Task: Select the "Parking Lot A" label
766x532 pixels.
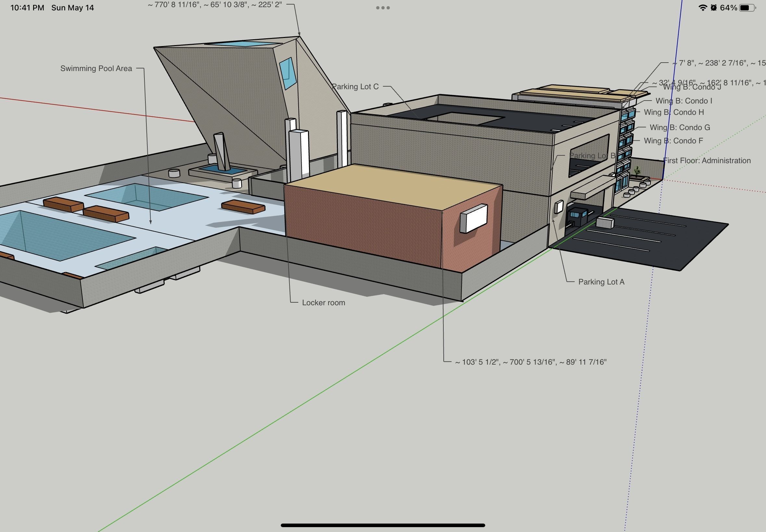Action: (x=601, y=282)
